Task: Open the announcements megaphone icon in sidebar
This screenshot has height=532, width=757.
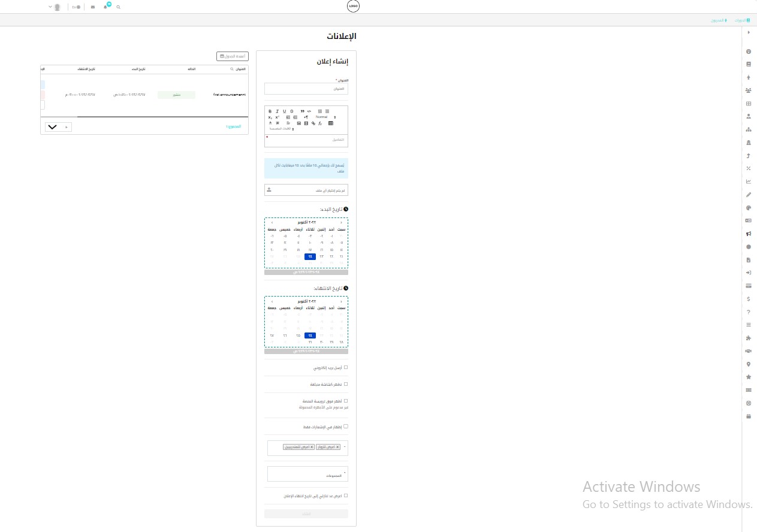Action: [748, 234]
